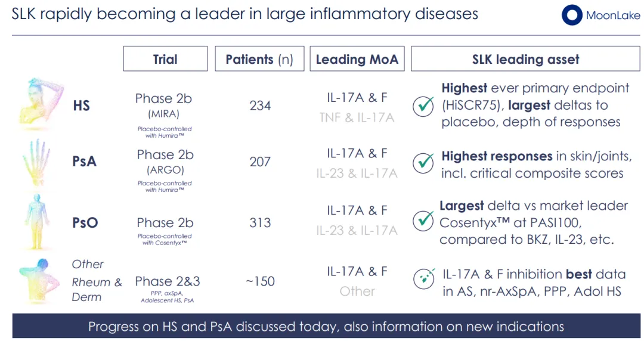644x341 pixels.
Task: Click the MoonLake logo icon
Action: (x=572, y=16)
